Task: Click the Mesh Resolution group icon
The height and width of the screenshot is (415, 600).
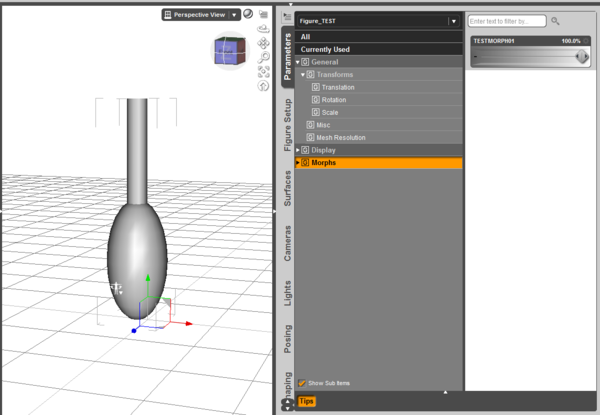Action: 310,137
